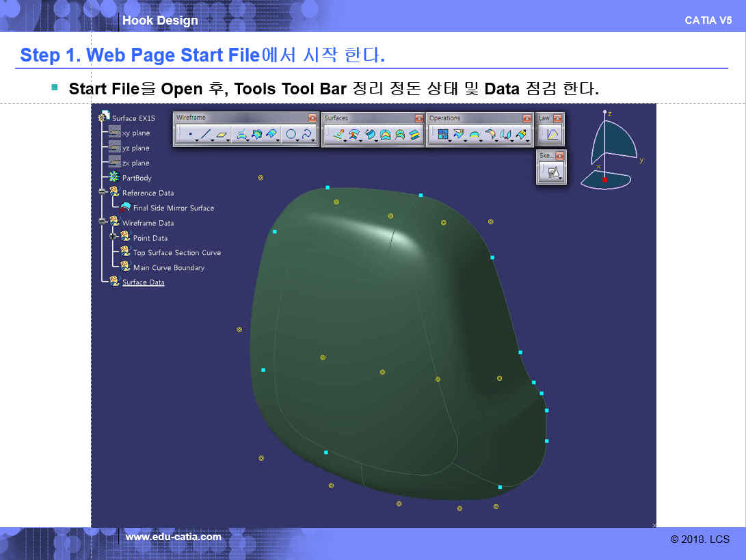Screen dimensions: 746x560
Task: Select Final Side Mirror Surface item
Action: [173, 208]
